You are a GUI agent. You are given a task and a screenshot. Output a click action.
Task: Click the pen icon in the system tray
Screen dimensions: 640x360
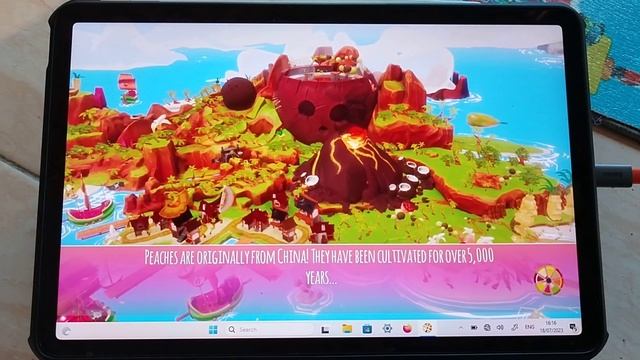pyautogui.click(x=515, y=327)
